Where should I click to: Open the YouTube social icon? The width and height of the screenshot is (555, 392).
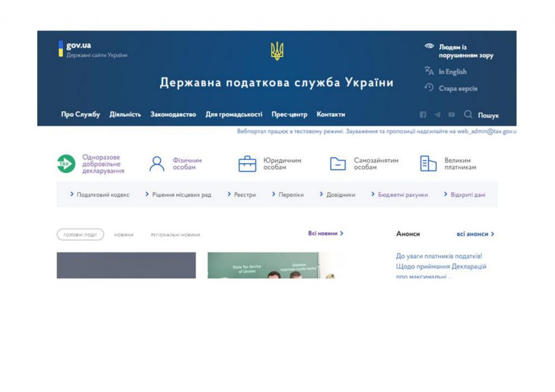click(x=451, y=115)
